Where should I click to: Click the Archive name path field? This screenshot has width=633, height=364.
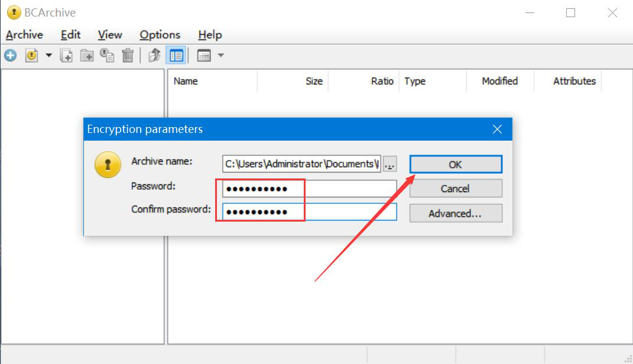[x=301, y=164]
